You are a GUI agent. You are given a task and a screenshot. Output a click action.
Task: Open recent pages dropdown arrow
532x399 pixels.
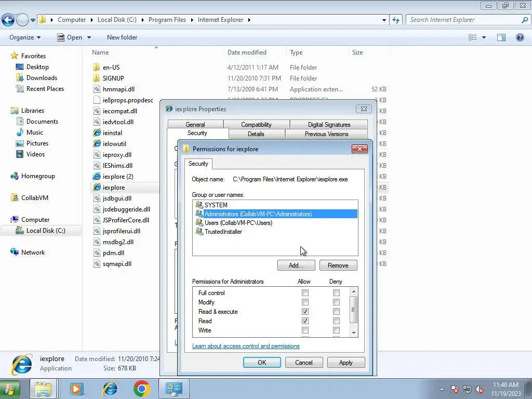tap(33, 20)
